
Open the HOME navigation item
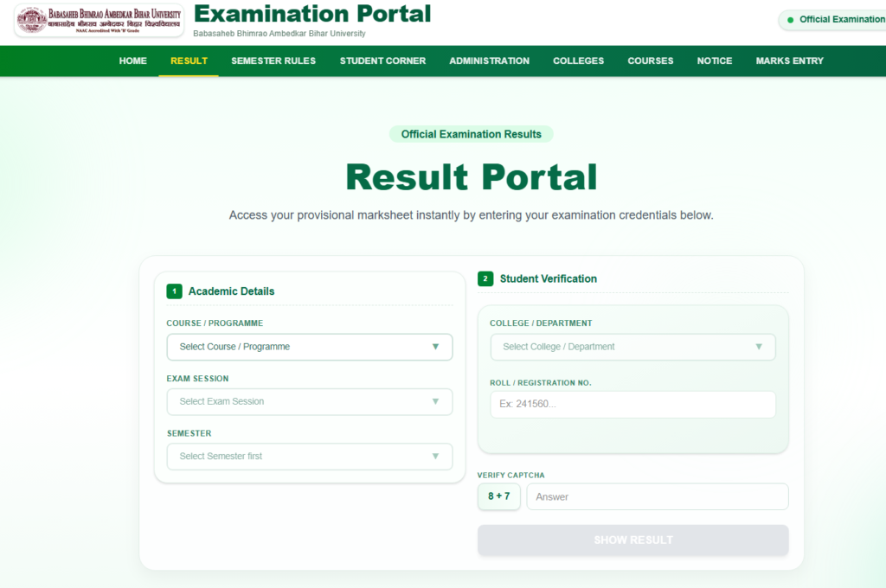pos(132,61)
